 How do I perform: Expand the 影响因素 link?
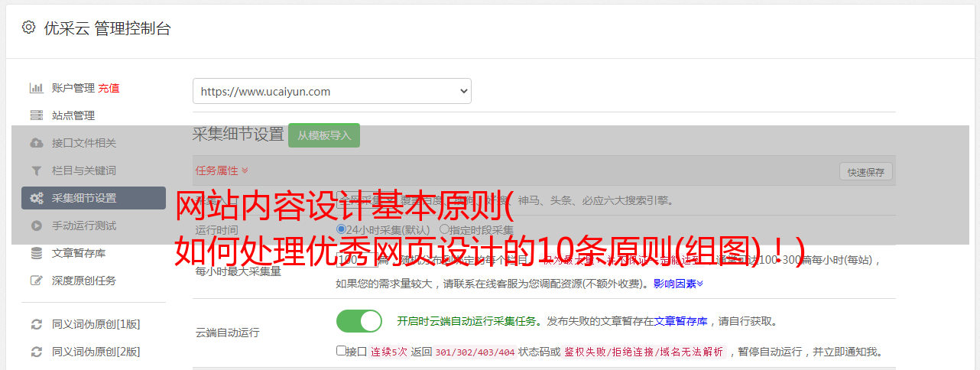[x=678, y=284]
